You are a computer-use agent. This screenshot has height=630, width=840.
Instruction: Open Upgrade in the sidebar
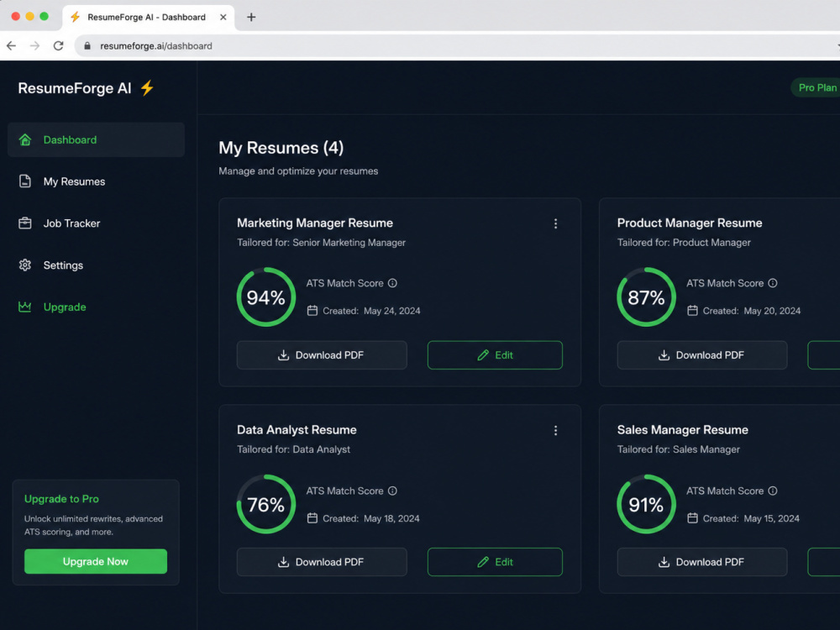[x=97, y=307]
